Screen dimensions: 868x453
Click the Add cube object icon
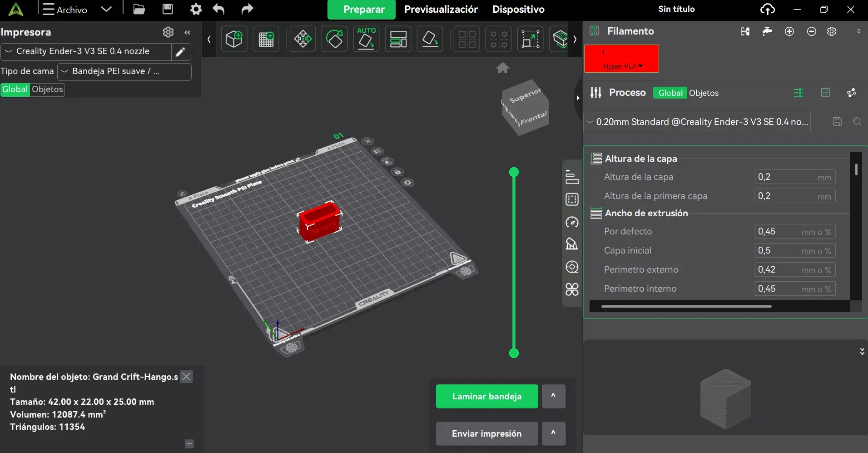coord(234,39)
